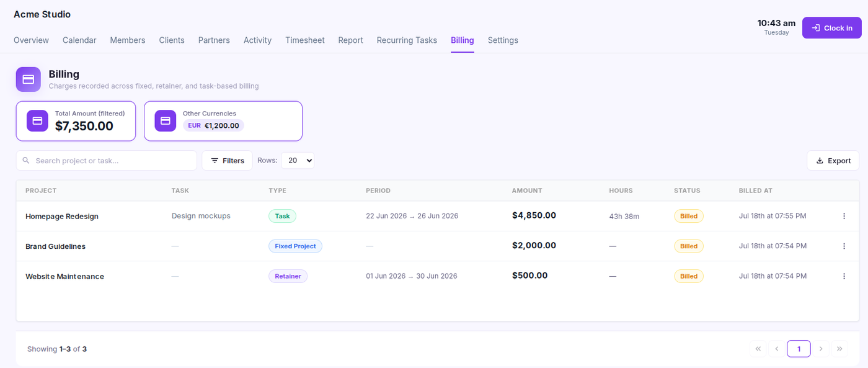Click the HOURS column header
This screenshot has width=868, height=368.
621,191
